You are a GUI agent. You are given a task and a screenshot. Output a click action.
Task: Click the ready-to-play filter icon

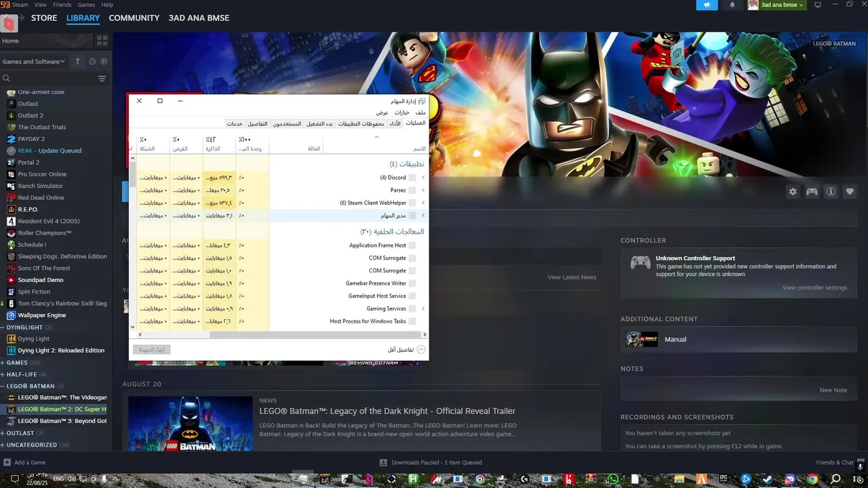(x=104, y=61)
